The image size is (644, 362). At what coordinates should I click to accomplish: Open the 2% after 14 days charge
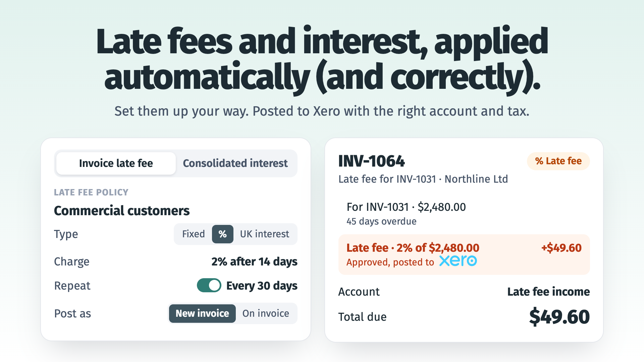(254, 261)
